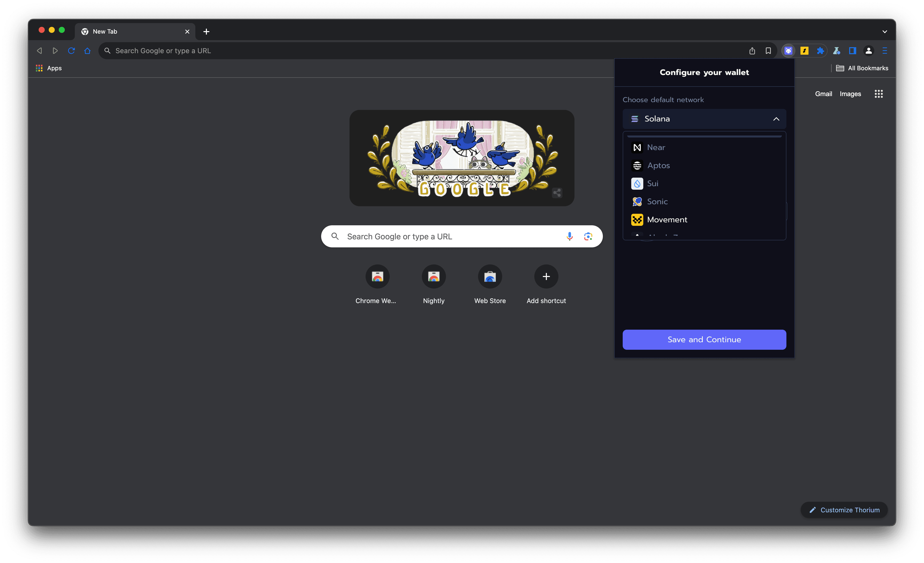Select Movement from network list

(x=704, y=220)
